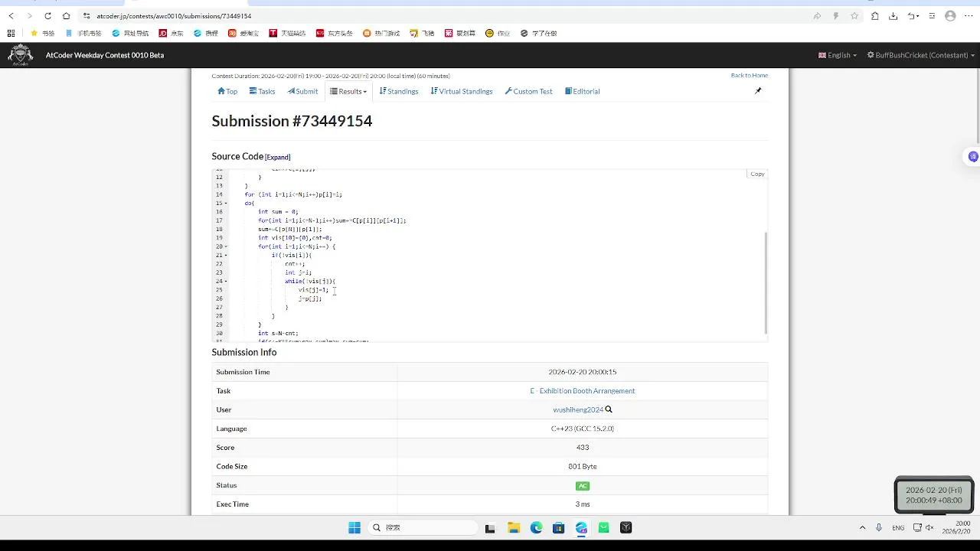Open the bookmarks apps grid icon
The width and height of the screenshot is (980, 551).
click(11, 34)
